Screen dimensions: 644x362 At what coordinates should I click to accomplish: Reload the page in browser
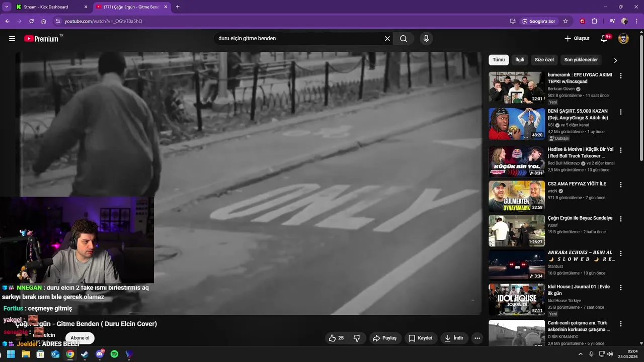click(x=31, y=21)
